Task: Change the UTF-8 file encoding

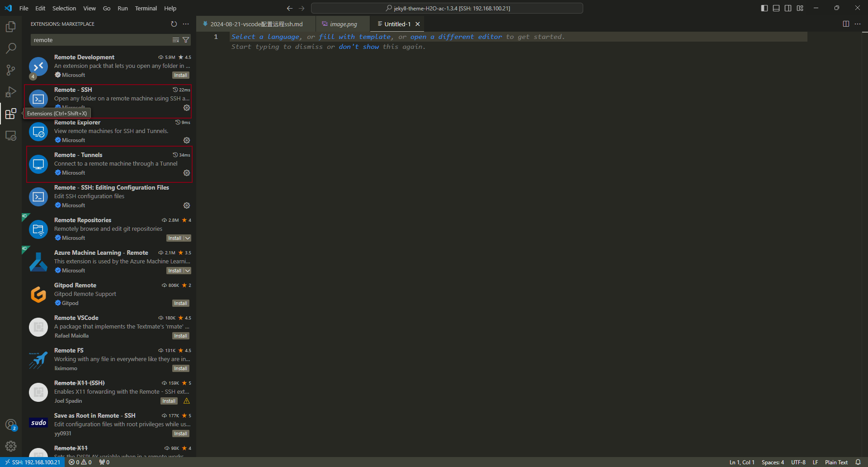Action: click(x=798, y=462)
